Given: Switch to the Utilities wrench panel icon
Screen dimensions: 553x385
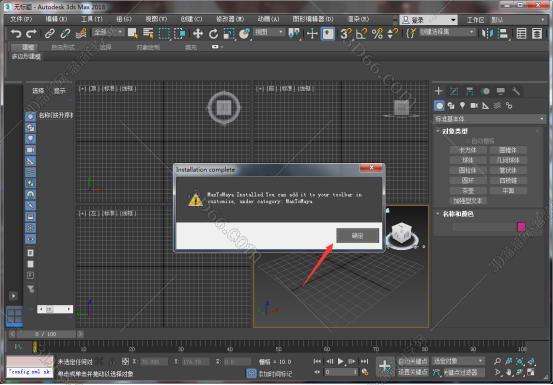Looking at the screenshot, I should click(516, 91).
